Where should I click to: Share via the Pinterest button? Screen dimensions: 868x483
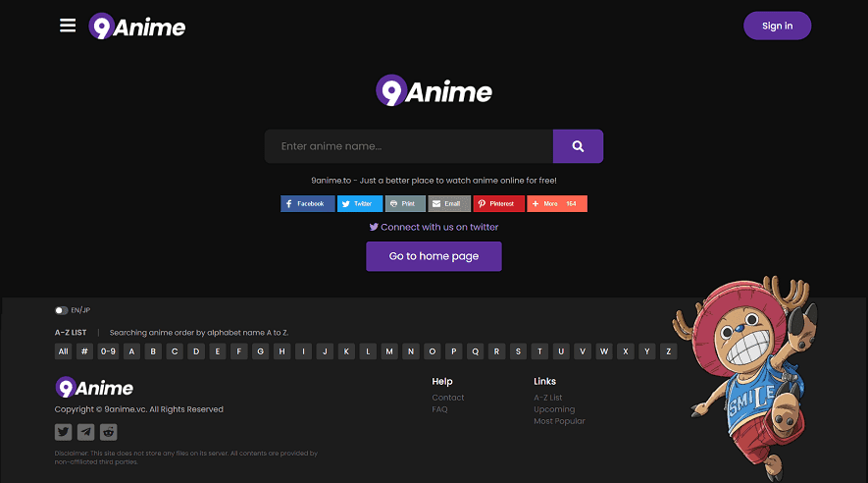499,204
